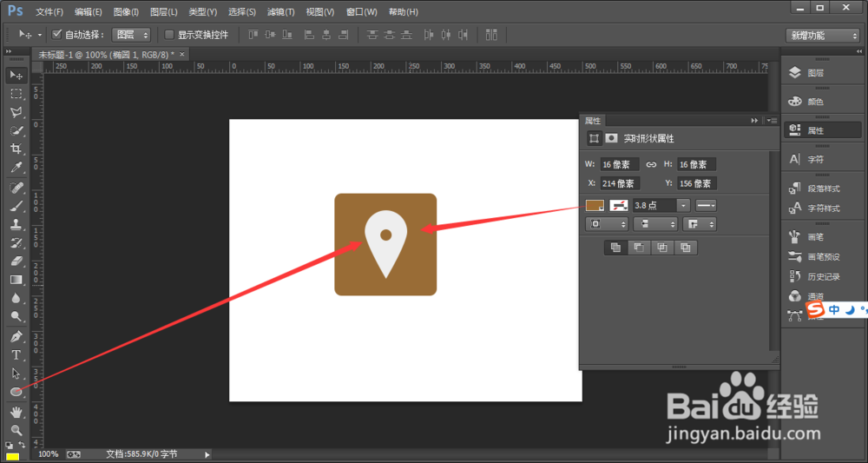Select the Dodge tool

[16, 317]
